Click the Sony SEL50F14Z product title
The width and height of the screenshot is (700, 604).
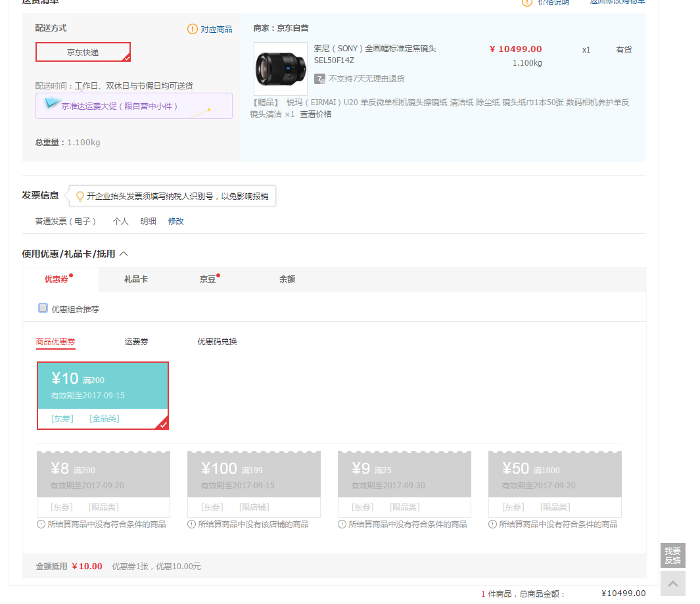[375, 54]
